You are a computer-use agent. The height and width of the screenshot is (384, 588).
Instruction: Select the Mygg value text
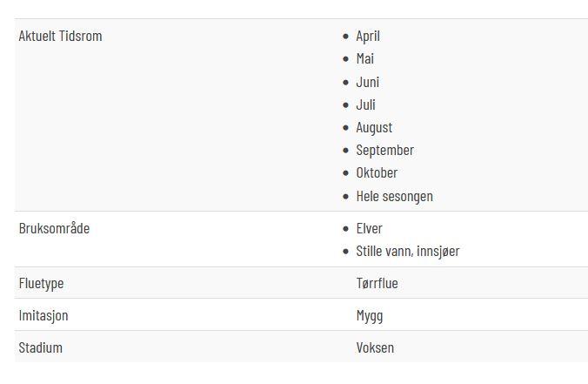click(370, 316)
